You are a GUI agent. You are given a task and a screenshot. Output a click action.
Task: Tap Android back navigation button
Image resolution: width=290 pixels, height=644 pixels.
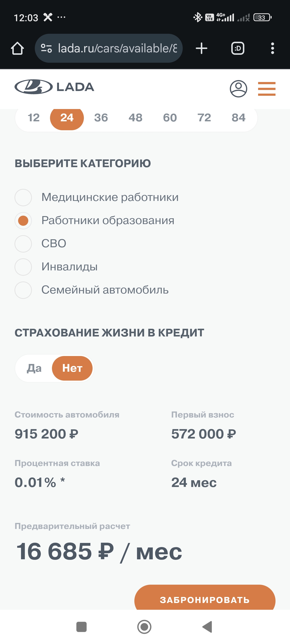pos(207,627)
